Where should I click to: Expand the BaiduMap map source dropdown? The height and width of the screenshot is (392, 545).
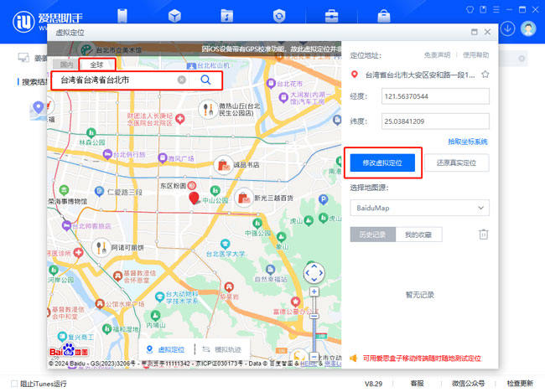(x=419, y=208)
